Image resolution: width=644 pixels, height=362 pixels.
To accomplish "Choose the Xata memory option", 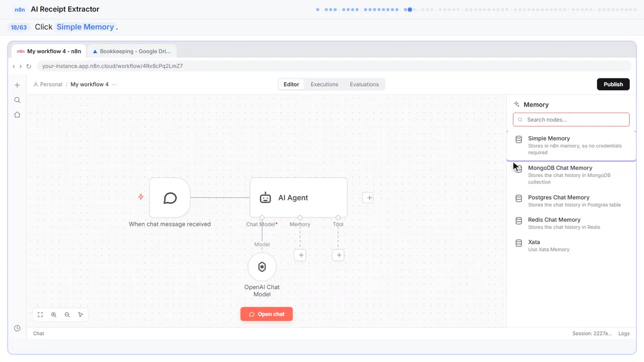I will (x=571, y=245).
